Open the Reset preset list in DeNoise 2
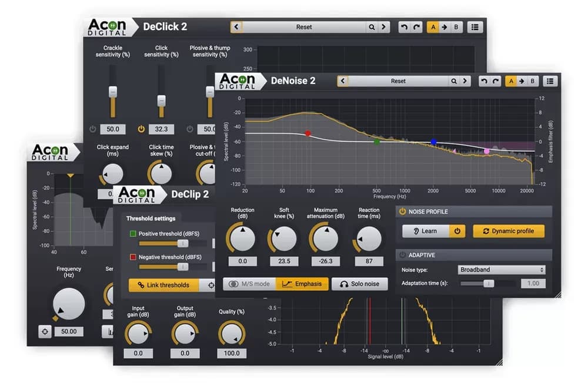The image size is (588, 383). pos(398,81)
